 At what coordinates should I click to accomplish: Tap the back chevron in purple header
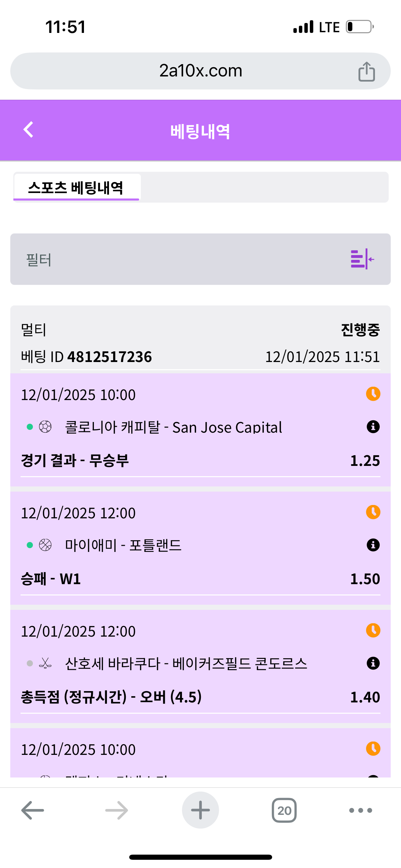point(28,130)
